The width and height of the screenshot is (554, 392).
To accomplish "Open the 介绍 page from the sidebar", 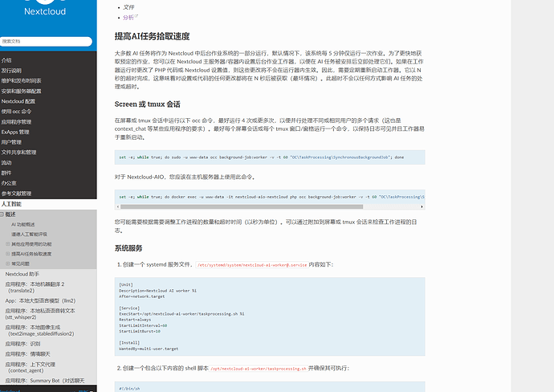I will (x=7, y=60).
